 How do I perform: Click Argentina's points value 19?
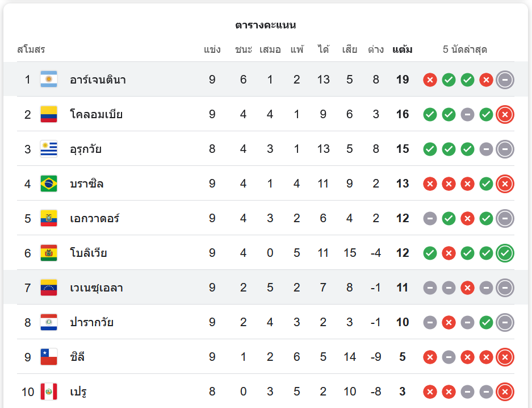[x=403, y=80]
